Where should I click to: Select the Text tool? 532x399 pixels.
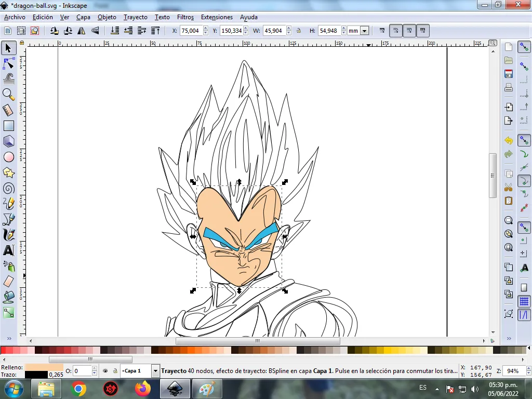click(x=8, y=250)
